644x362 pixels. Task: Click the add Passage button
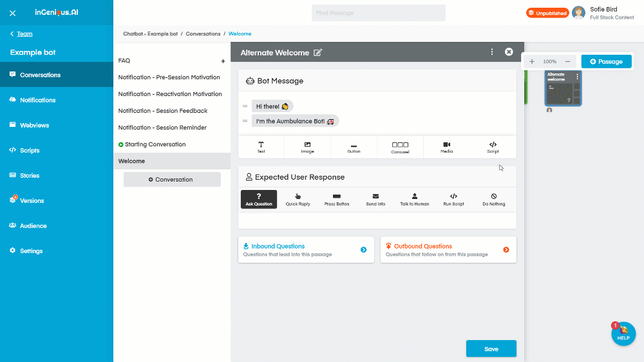click(606, 62)
